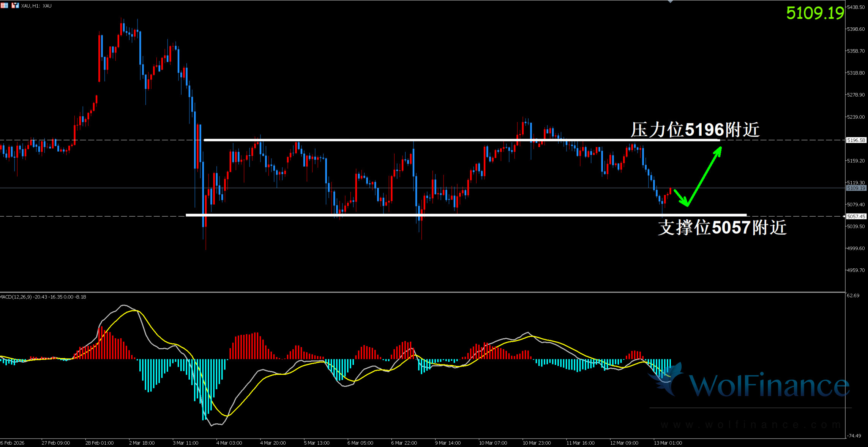Click the 13 Mar 01:00 time label

(668, 443)
